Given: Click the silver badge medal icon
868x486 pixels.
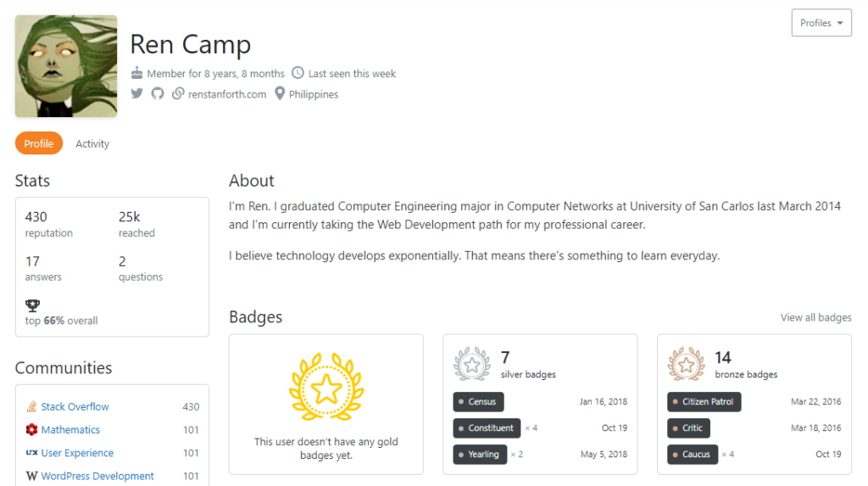Looking at the screenshot, I should 472,364.
